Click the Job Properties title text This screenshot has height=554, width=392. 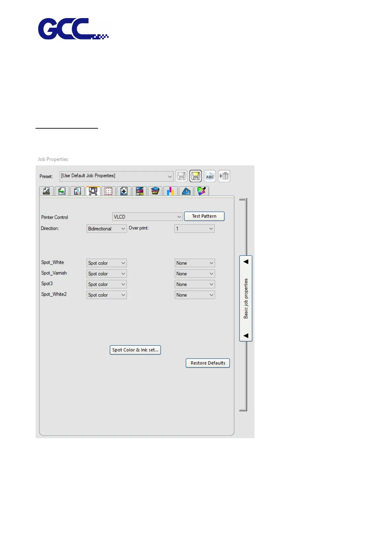53,159
